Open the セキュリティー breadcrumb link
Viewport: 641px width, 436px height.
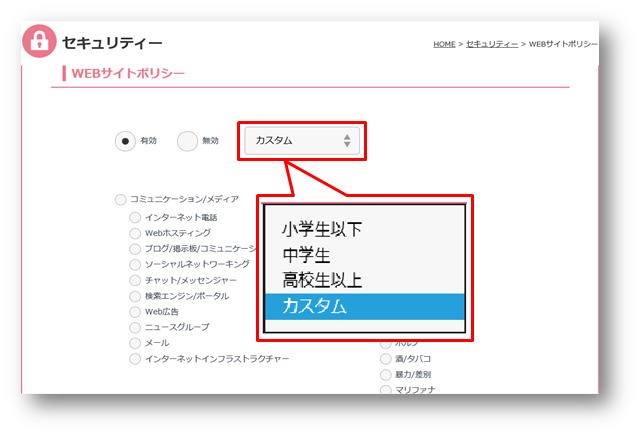[493, 45]
